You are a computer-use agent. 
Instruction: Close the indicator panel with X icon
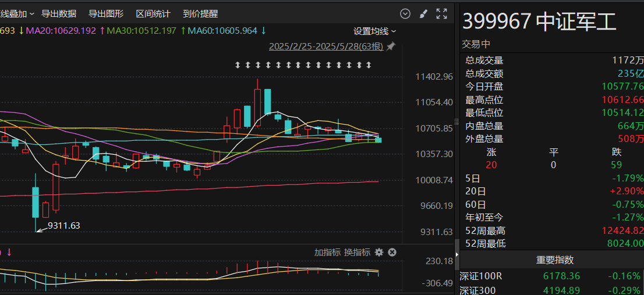pos(392,253)
